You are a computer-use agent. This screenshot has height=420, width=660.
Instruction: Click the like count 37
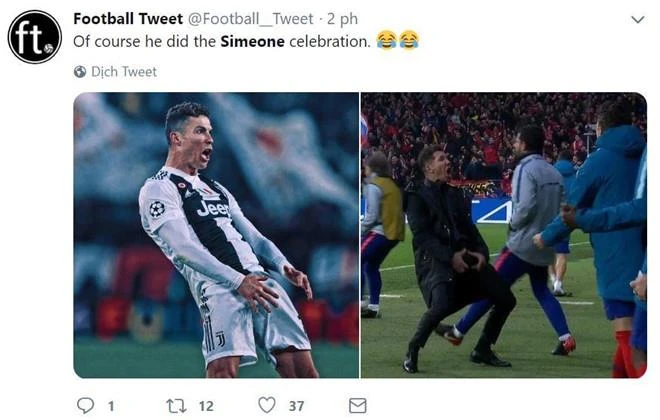[296, 404]
